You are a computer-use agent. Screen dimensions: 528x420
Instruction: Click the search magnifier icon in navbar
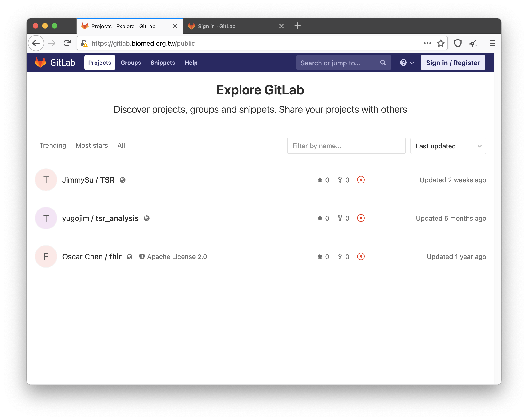point(383,63)
